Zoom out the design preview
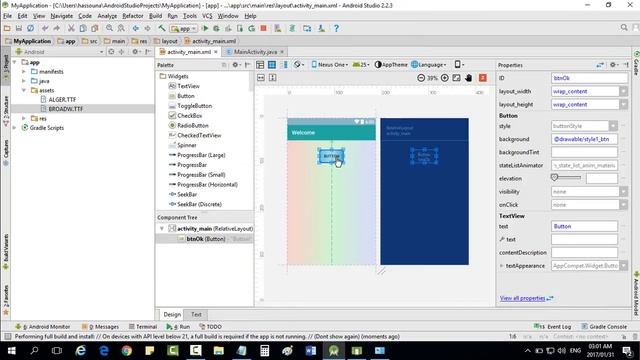Screen dimensions: 640x360 (421, 78)
